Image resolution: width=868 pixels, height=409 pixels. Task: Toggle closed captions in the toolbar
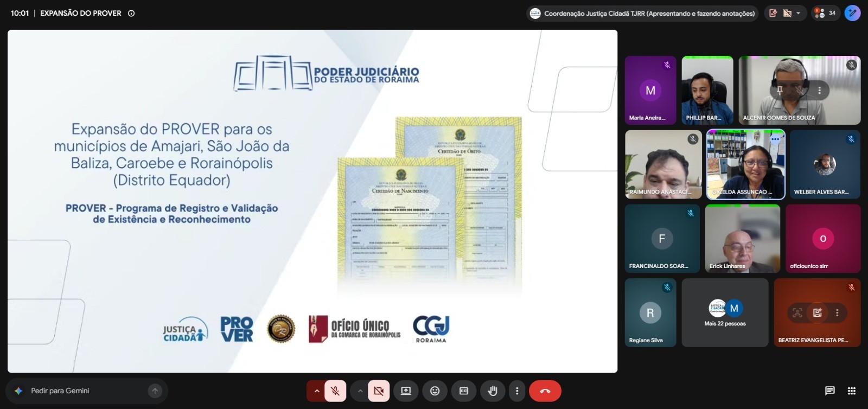tap(464, 391)
